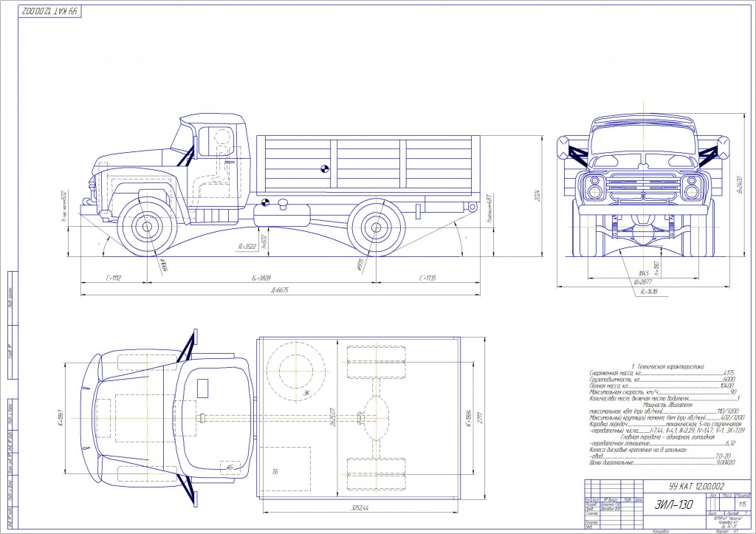756x534 pixels.
Task: Select the scale value '1:15' in the title block
Action: coord(743,504)
